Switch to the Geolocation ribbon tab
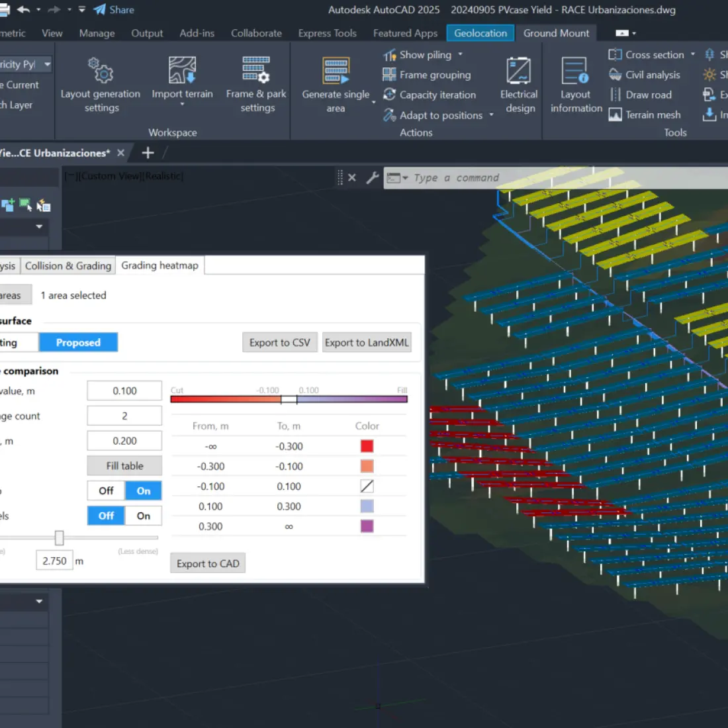The image size is (728, 728). (x=480, y=33)
